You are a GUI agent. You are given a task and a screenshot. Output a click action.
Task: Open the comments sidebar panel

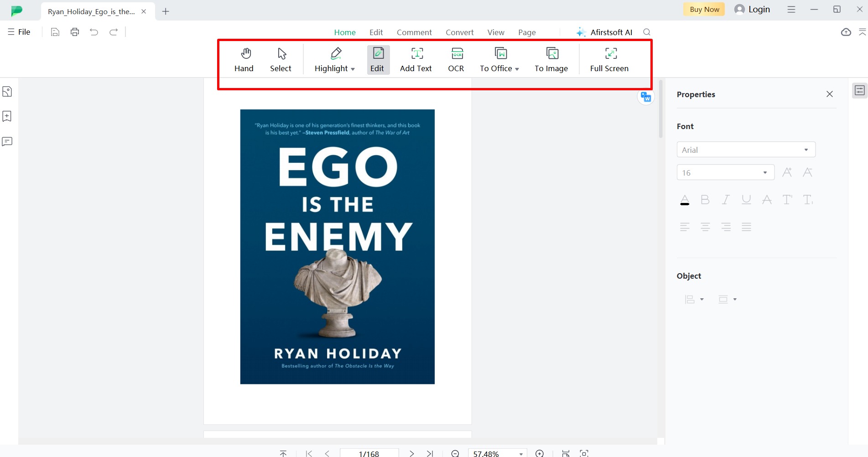[x=7, y=141]
